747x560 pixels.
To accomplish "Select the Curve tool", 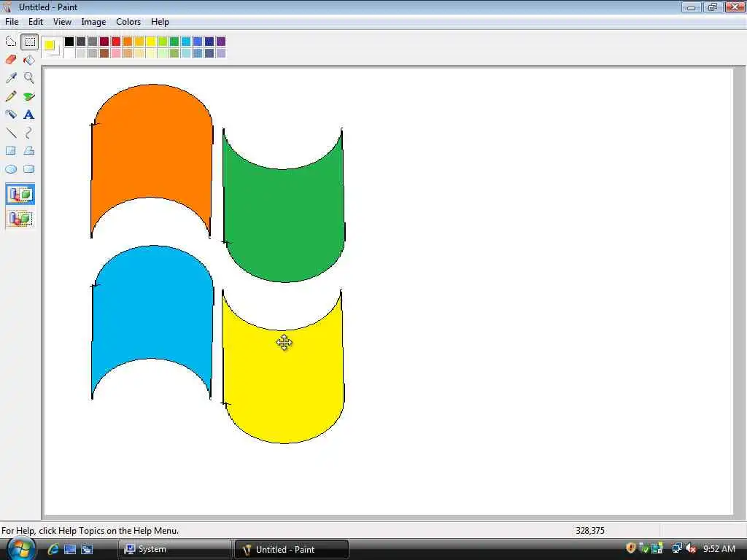I will [29, 133].
